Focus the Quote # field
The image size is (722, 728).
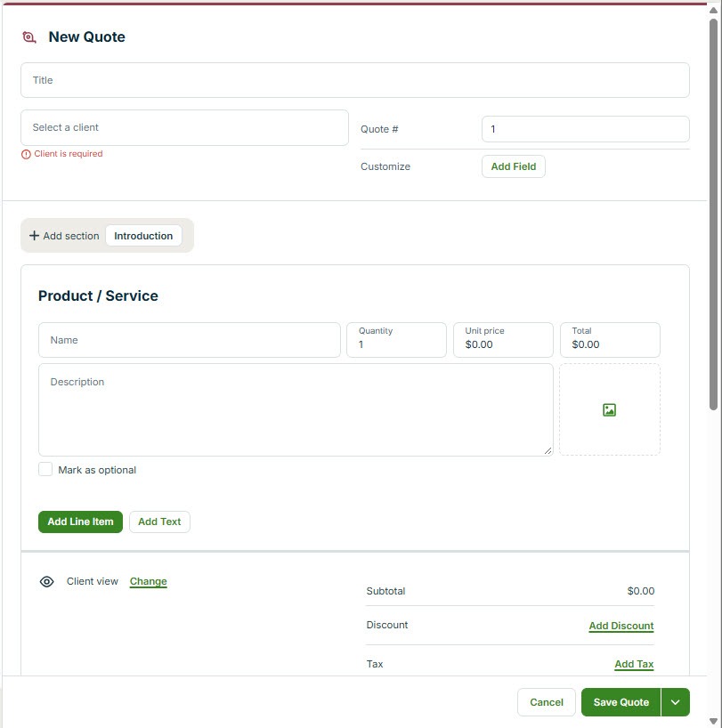point(586,129)
